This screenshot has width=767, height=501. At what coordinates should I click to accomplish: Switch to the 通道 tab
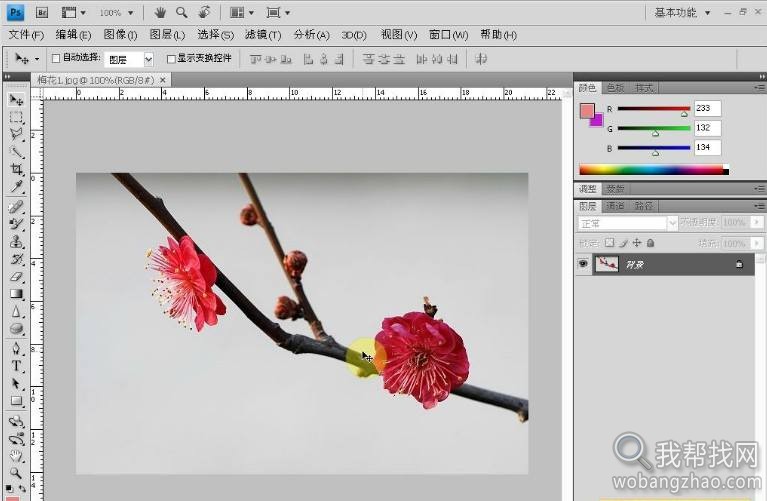pyautogui.click(x=615, y=205)
